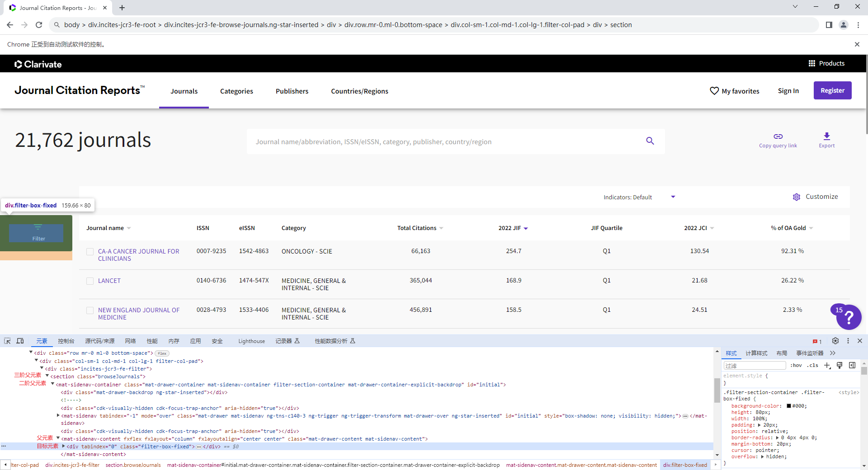Image resolution: width=868 pixels, height=470 pixels.
Task: Open New England Journal of Medicine link
Action: click(x=138, y=314)
